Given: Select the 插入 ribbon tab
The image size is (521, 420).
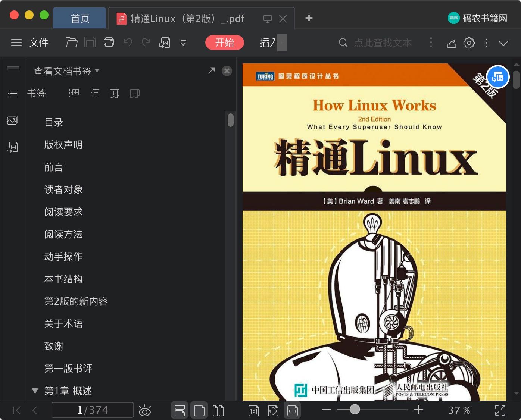Looking at the screenshot, I should pos(268,43).
